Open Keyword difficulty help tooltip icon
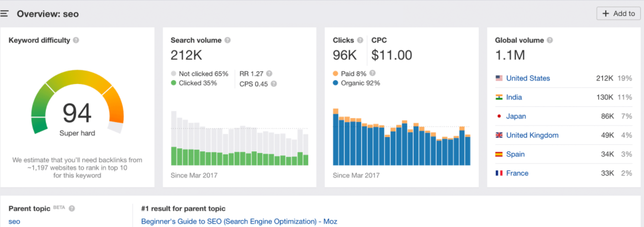Image resolution: width=644 pixels, height=227 pixels. click(76, 40)
